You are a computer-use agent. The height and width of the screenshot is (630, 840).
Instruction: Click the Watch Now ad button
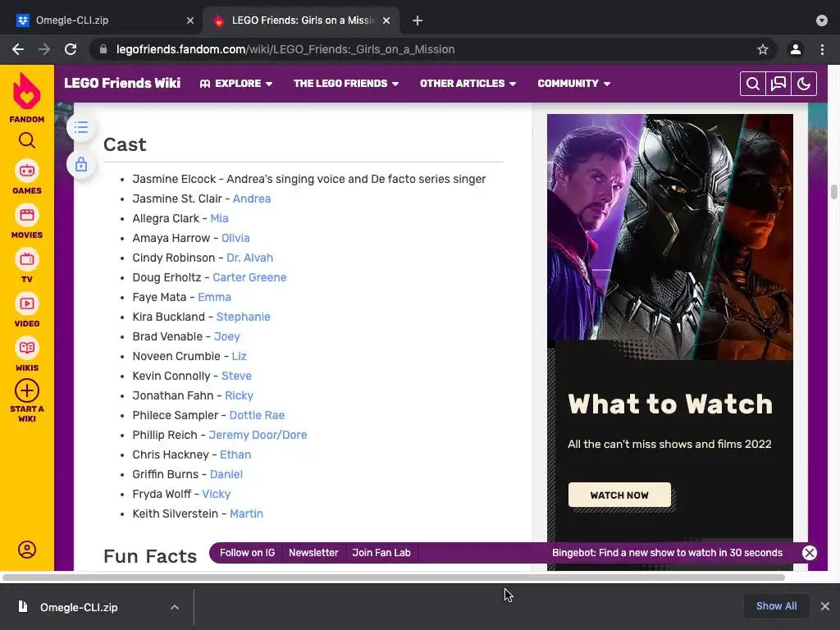coord(619,495)
